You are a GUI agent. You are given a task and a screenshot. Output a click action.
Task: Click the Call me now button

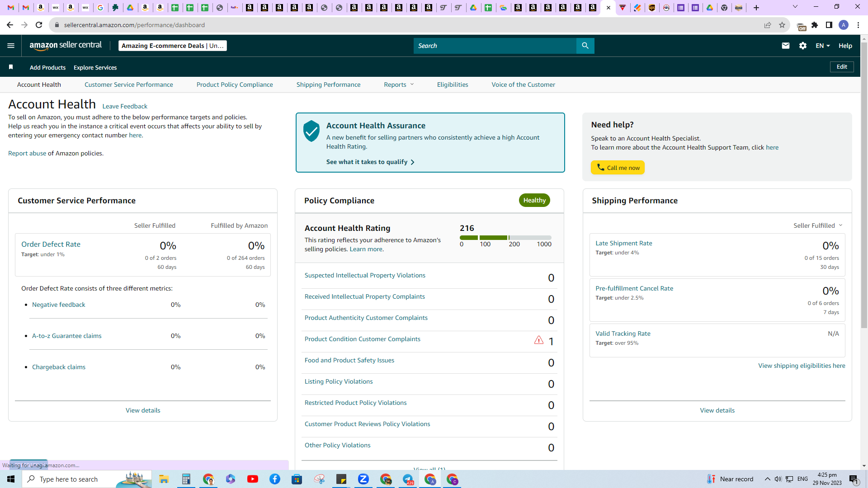pos(618,168)
